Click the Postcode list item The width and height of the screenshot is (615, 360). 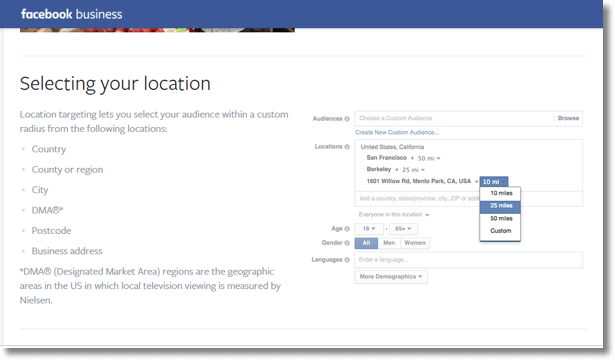51,231
